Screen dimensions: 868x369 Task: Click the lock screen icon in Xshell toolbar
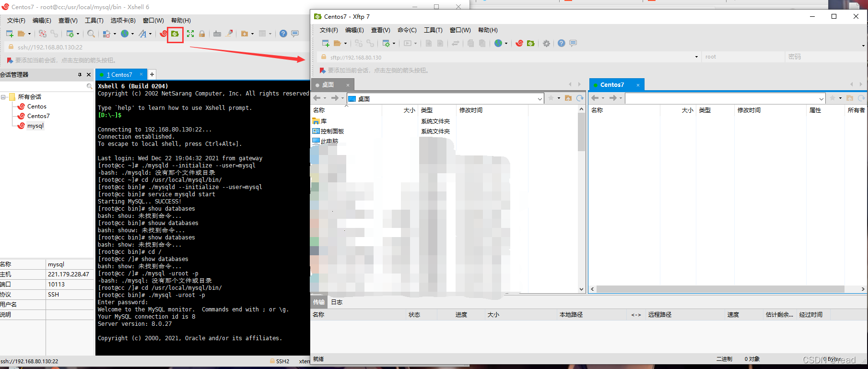(202, 34)
